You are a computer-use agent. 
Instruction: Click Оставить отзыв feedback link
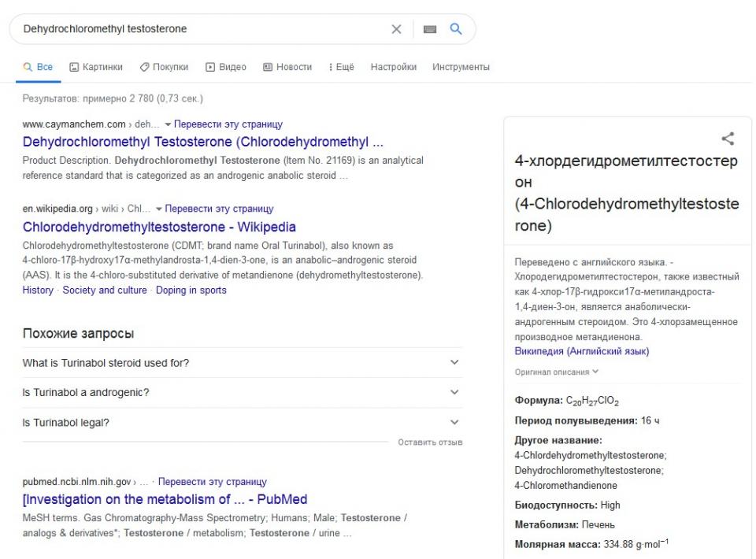[430, 442]
